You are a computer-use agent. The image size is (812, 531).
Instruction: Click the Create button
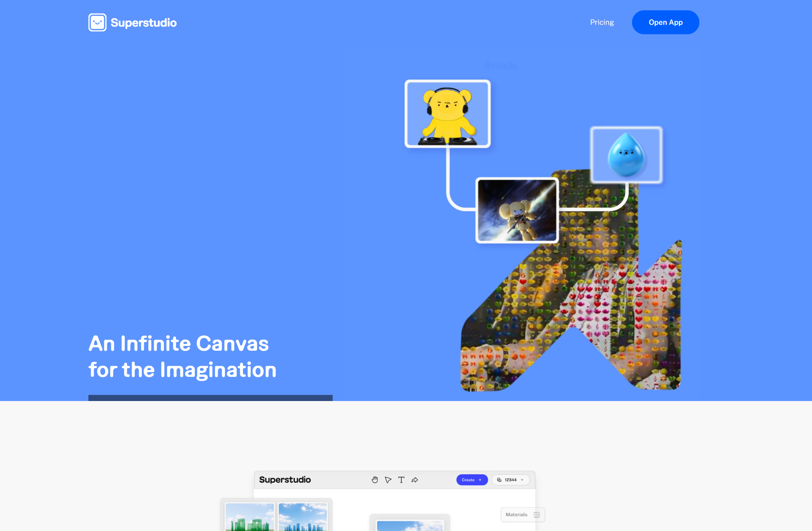point(468,480)
